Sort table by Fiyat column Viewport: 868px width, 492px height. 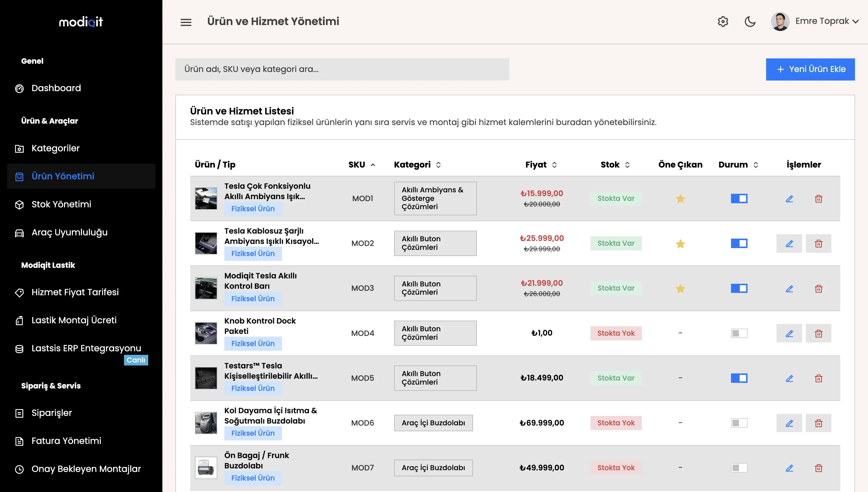pyautogui.click(x=541, y=165)
